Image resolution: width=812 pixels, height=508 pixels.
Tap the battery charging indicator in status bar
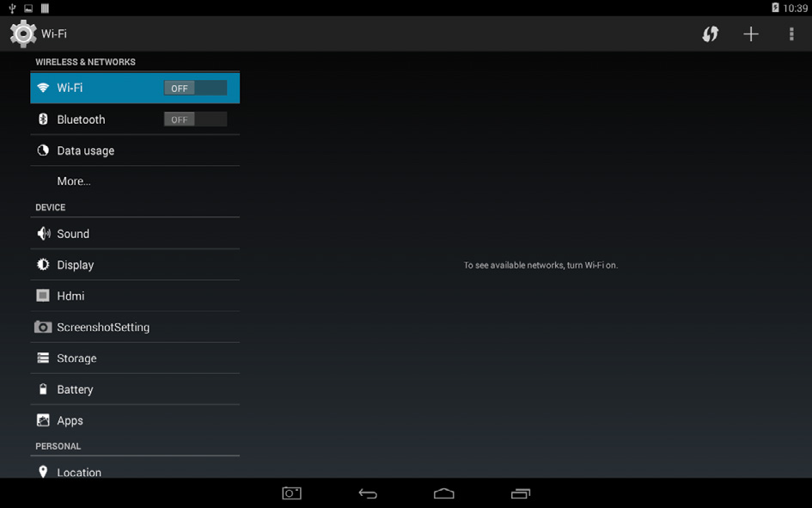point(775,8)
